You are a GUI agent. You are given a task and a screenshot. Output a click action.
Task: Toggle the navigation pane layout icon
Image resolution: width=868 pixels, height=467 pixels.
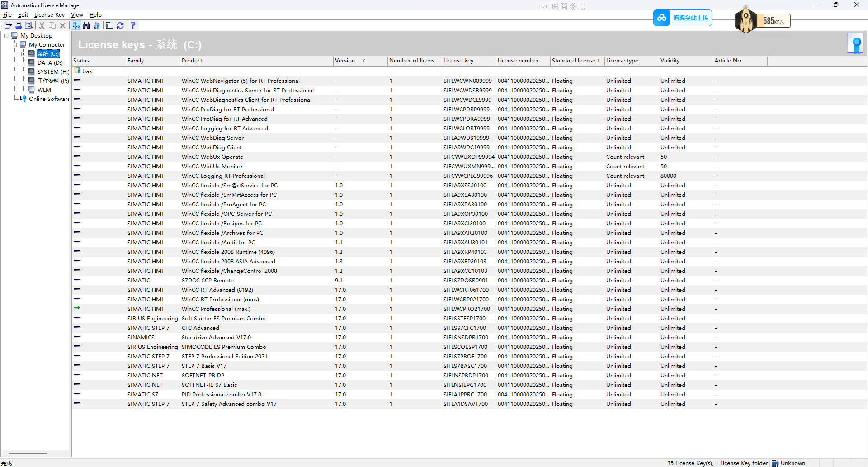109,25
